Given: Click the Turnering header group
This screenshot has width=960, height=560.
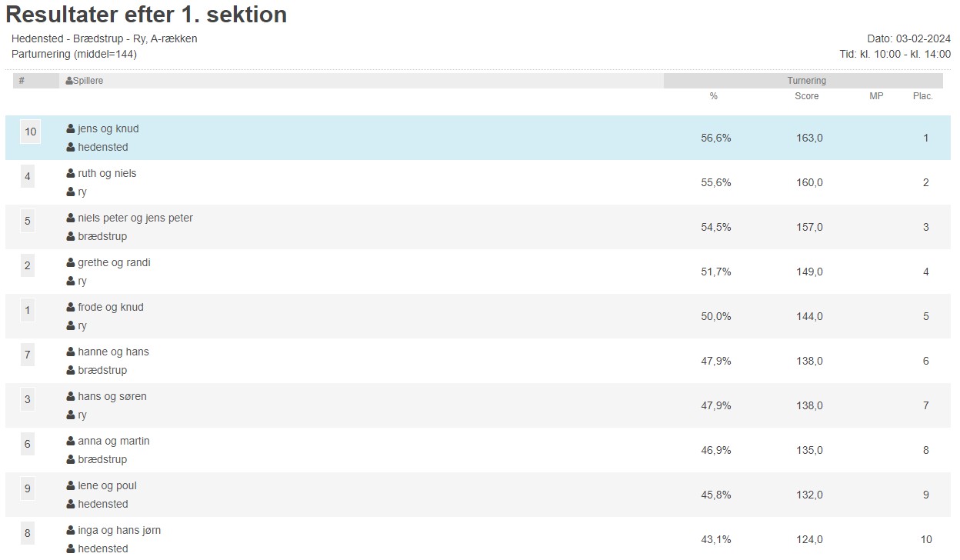Looking at the screenshot, I should coord(806,81).
